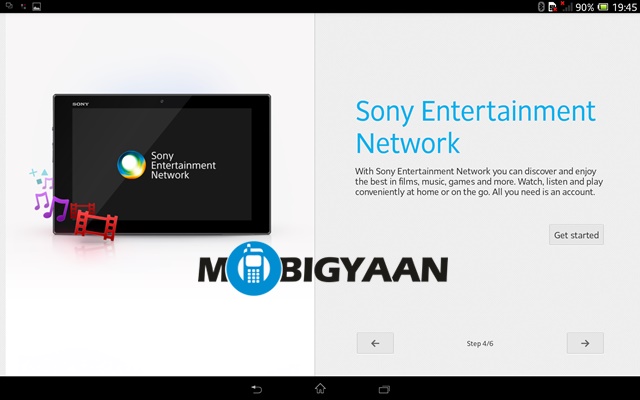Tap the Step 4/6 indicator text

(480, 344)
